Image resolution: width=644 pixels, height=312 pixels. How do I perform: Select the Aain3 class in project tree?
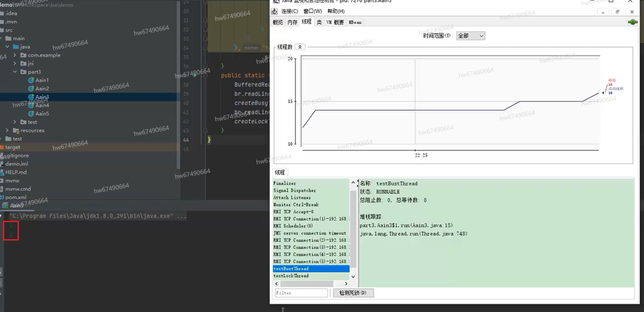point(42,97)
